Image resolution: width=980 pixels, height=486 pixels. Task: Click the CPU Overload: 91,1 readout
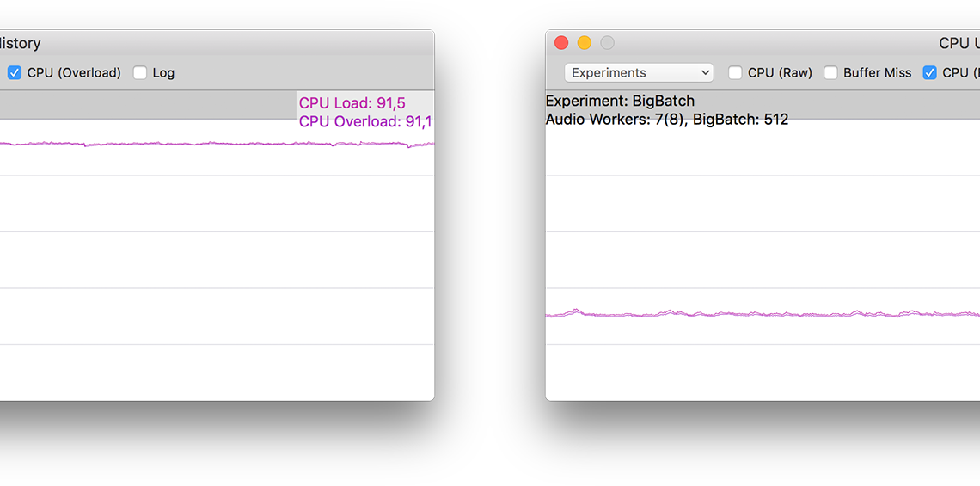[x=364, y=121]
